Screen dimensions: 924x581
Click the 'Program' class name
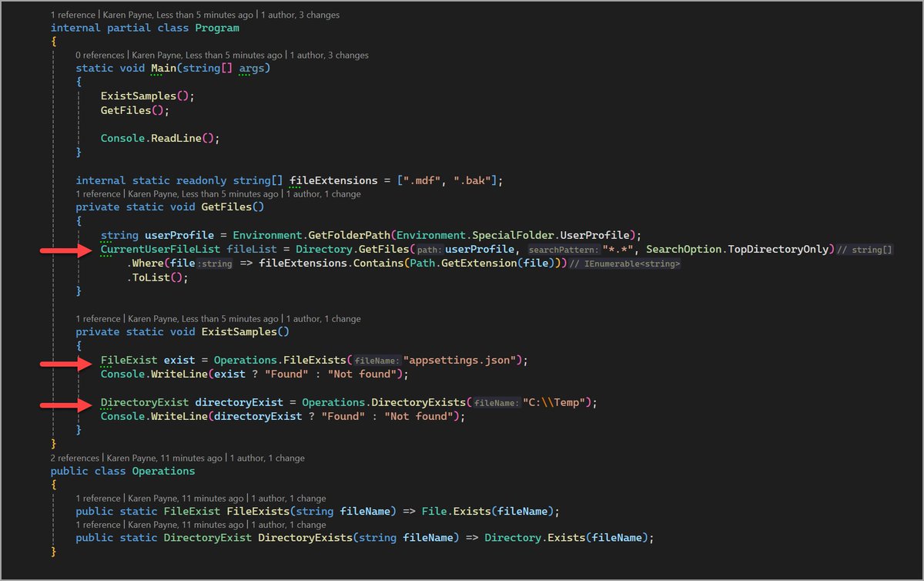[x=217, y=28]
